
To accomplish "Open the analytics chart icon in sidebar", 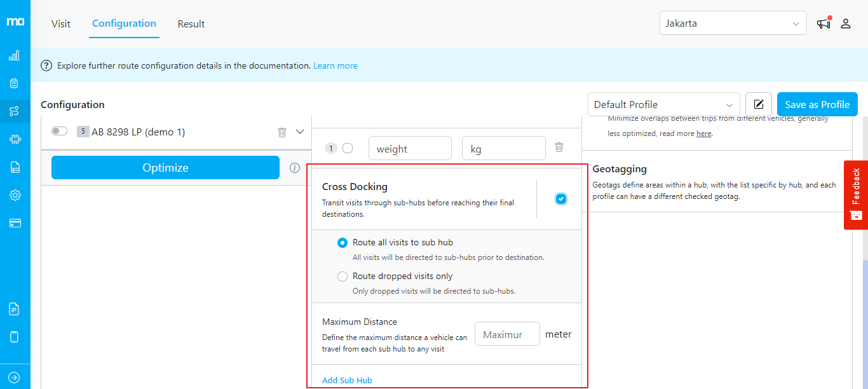I will [14, 56].
